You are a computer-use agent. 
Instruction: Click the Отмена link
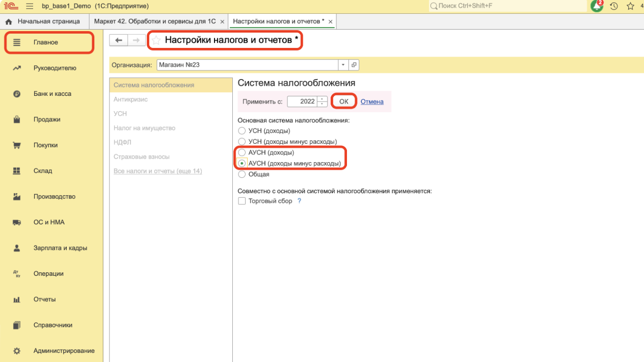click(372, 101)
